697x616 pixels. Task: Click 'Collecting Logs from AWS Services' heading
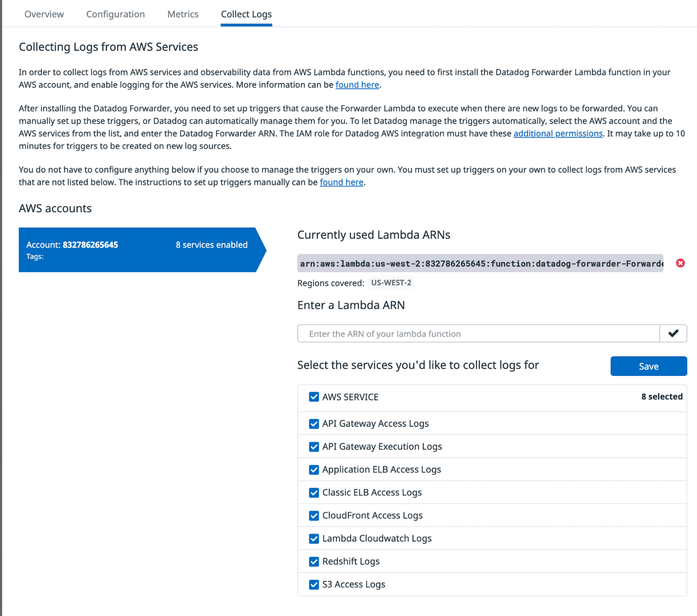[108, 47]
